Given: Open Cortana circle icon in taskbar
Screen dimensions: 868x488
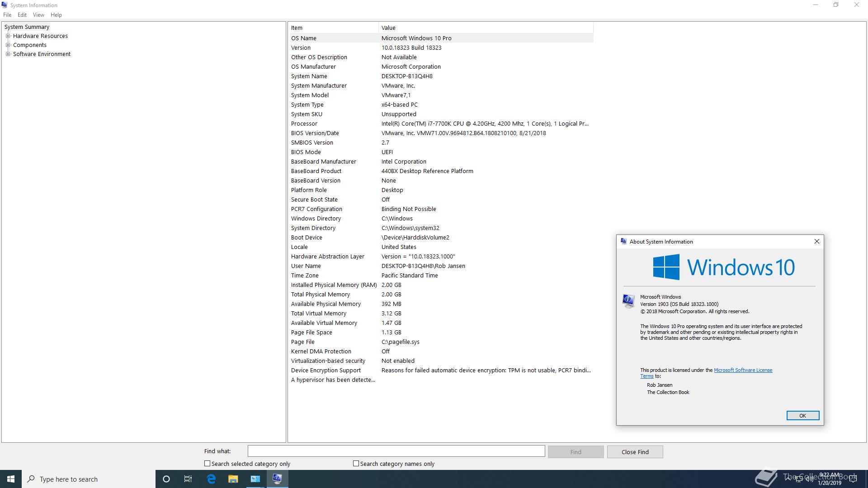Looking at the screenshot, I should point(166,479).
